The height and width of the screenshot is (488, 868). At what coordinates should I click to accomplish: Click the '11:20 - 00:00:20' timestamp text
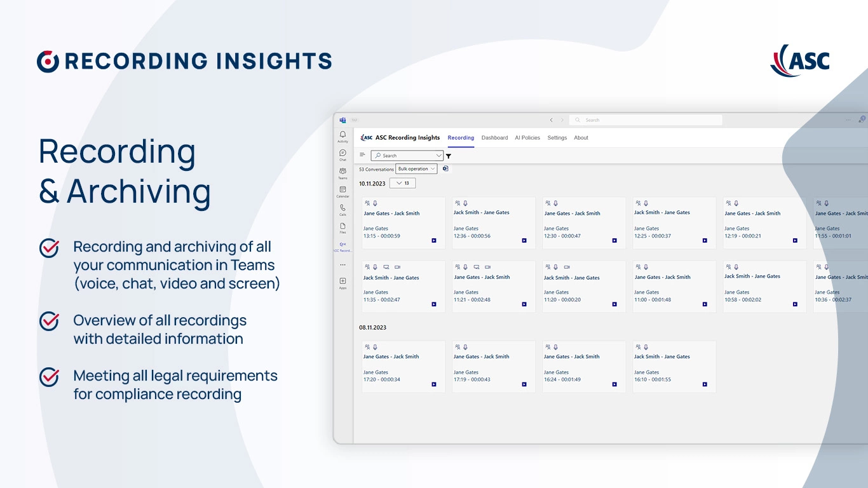(562, 300)
